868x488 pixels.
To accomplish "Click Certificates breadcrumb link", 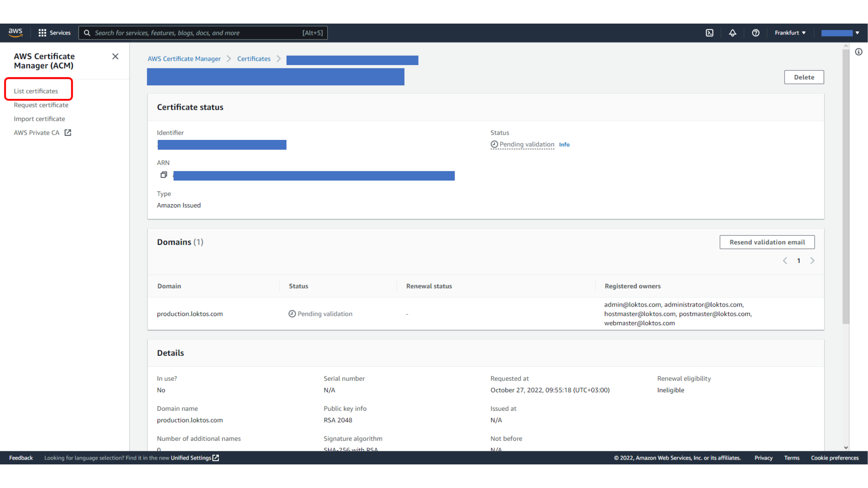I will pyautogui.click(x=254, y=59).
